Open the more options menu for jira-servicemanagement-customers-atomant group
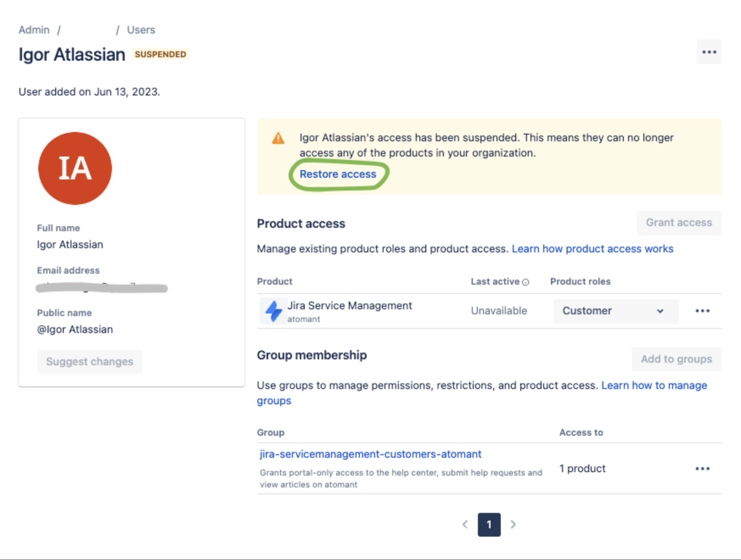The width and height of the screenshot is (741, 560). [x=702, y=469]
